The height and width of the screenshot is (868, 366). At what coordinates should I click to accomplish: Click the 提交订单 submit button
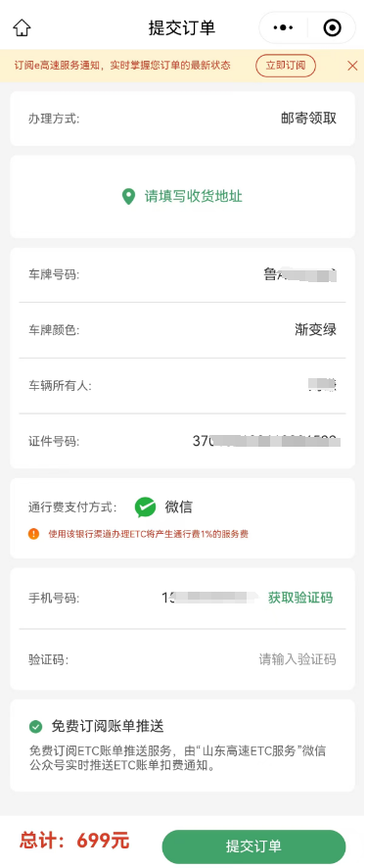(253, 846)
